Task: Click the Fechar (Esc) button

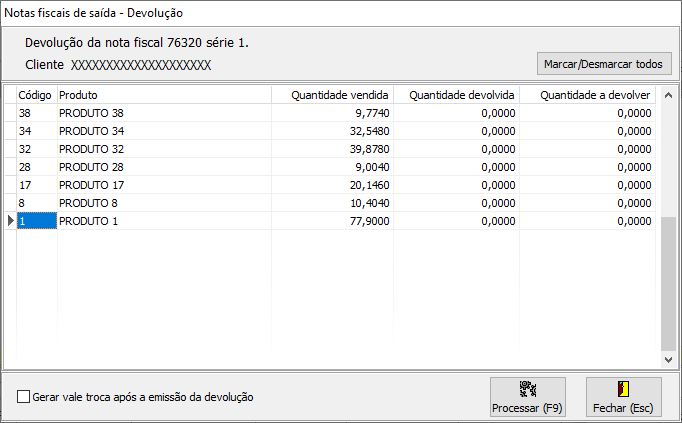Action: 624,397
